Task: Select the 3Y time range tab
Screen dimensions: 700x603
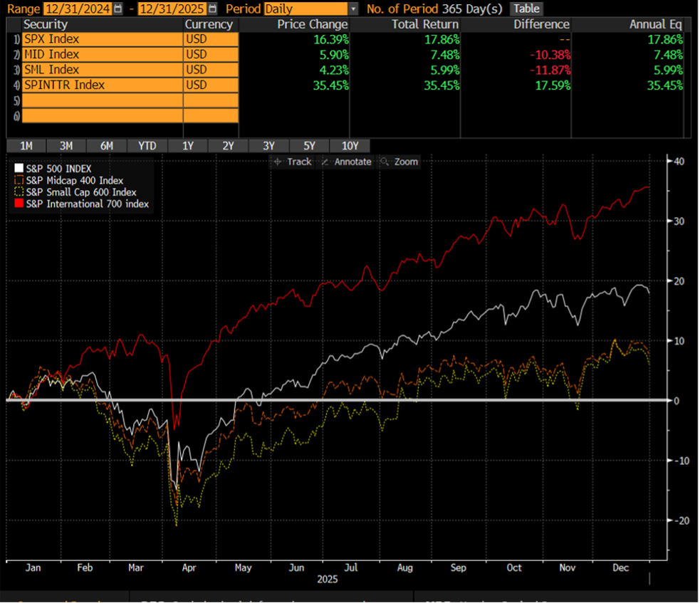Action: 268,146
